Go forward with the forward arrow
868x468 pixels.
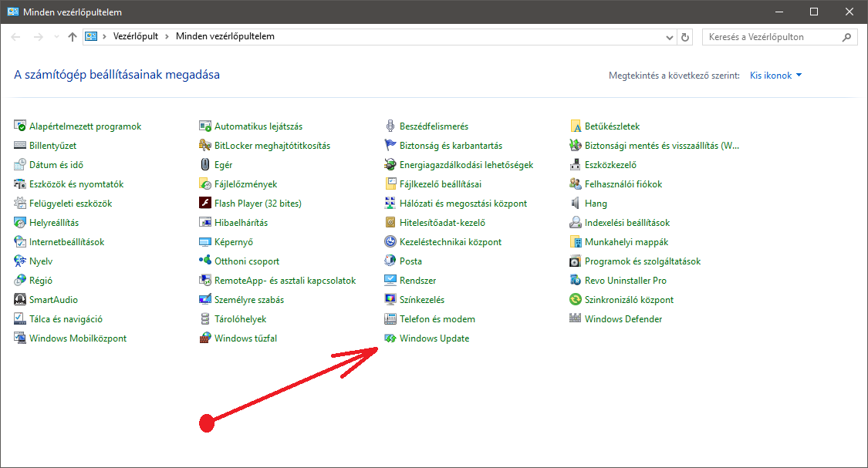point(39,37)
